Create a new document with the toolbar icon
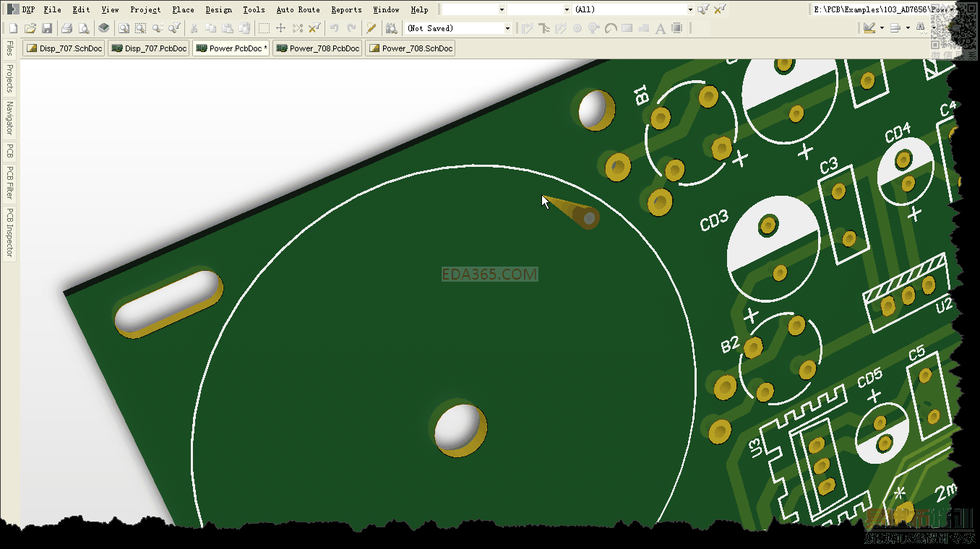Screen dimensions: 980x549 point(13,28)
